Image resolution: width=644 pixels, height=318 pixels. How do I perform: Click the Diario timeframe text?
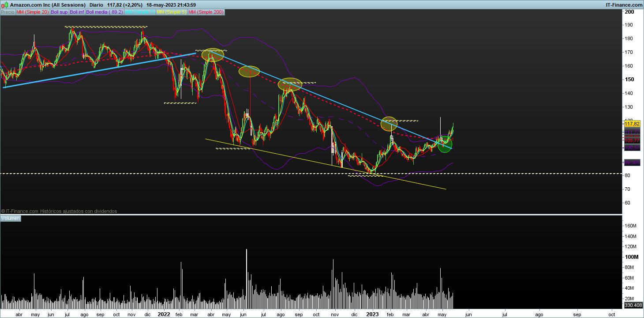pos(97,5)
